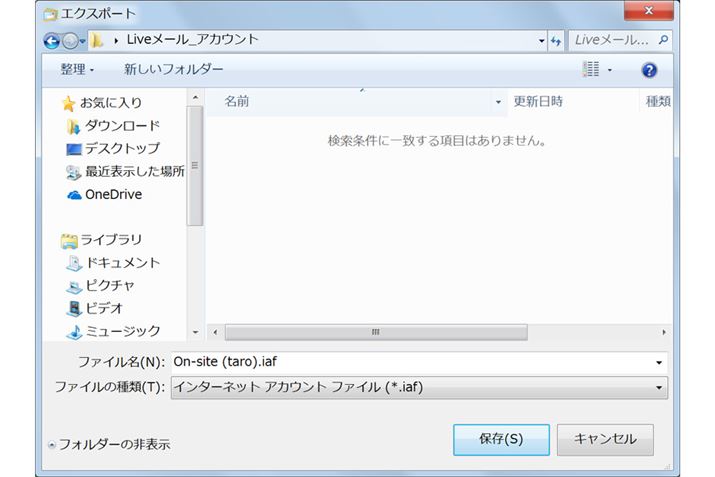The height and width of the screenshot is (477, 715).
Task: Click the 保存(S) button
Action: 501,440
